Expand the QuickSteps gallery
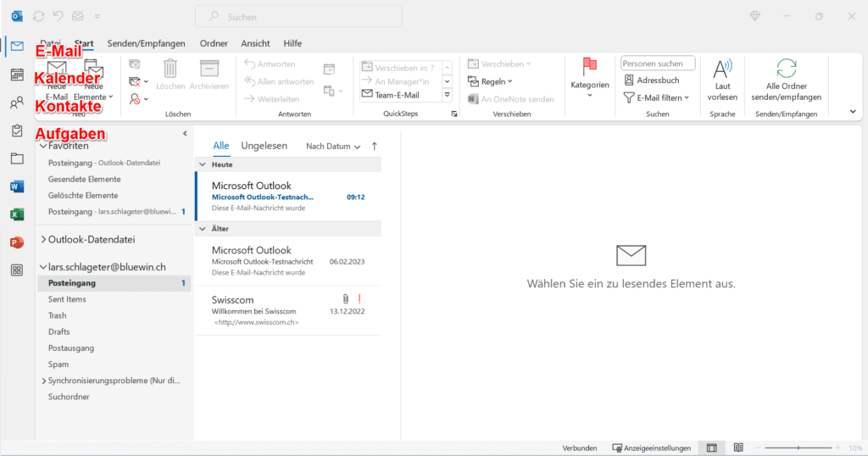This screenshot has width=868, height=456. coord(448,95)
